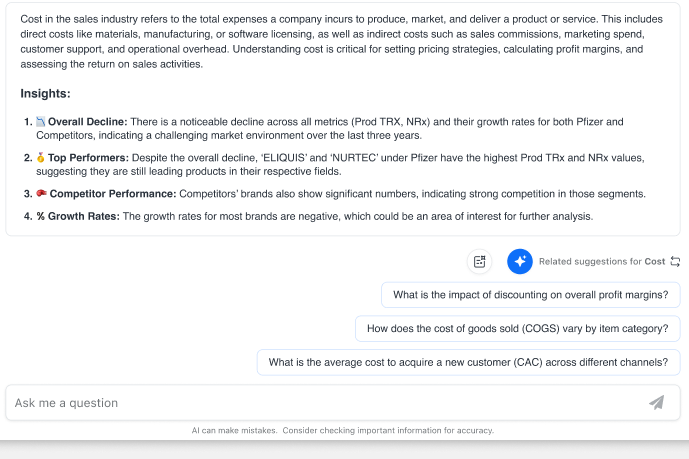The width and height of the screenshot is (689, 459).
Task: Click the 'Competitor Performance:' bold label
Action: point(113,194)
